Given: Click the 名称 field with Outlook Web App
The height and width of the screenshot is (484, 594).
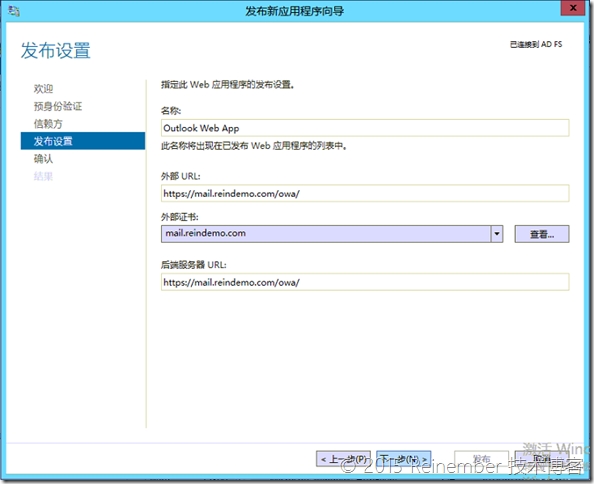Looking at the screenshot, I should pyautogui.click(x=365, y=128).
